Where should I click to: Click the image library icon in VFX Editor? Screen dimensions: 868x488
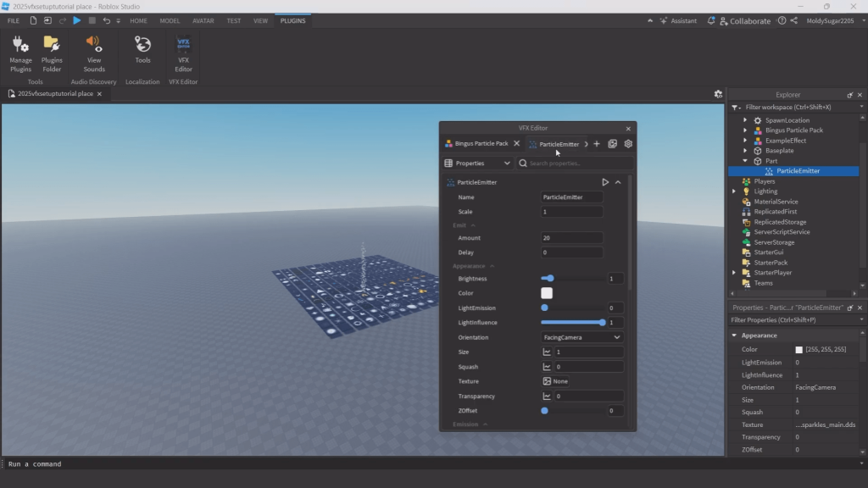(x=612, y=144)
